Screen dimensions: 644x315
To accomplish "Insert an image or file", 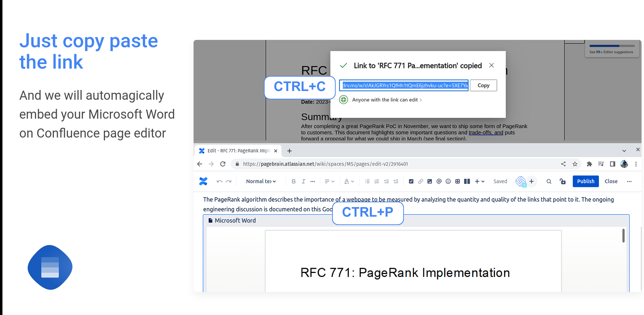I will click(x=429, y=181).
